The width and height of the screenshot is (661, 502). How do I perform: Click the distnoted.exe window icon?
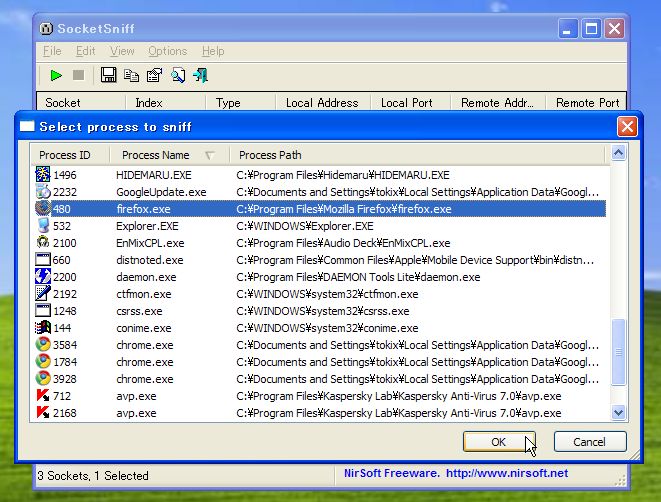(43, 260)
